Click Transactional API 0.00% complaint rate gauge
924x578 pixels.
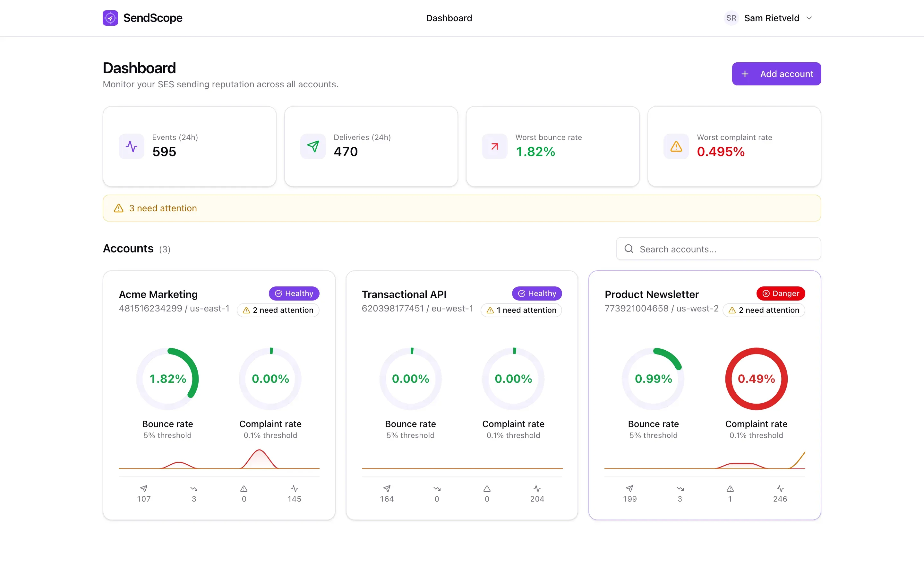click(513, 379)
